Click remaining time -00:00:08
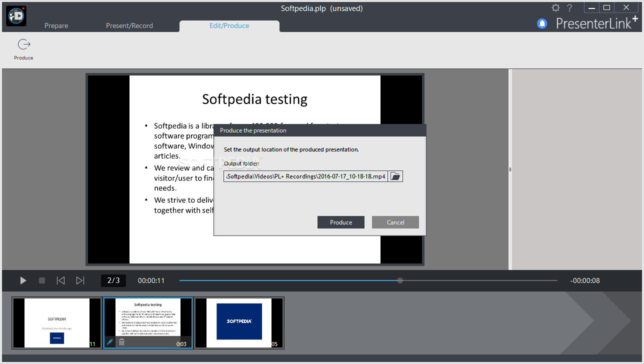Viewport: 644px width, 364px height. tap(585, 280)
